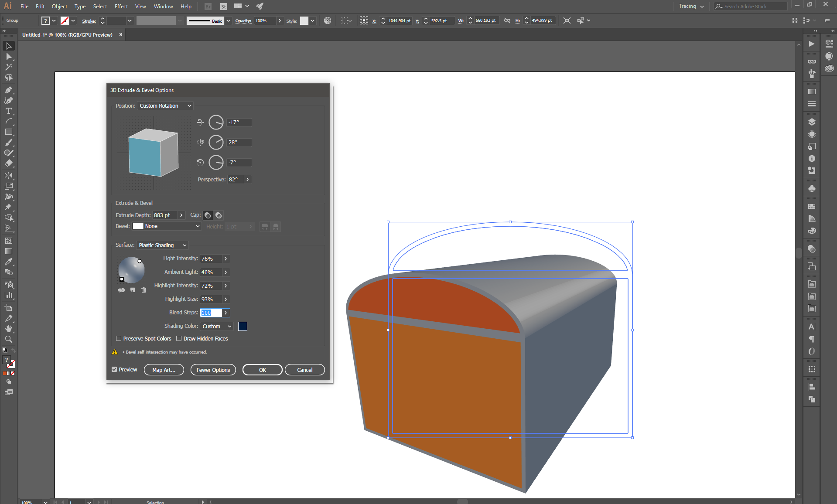Click the Recolor Artwork wheel icon
The height and width of the screenshot is (504, 837).
pos(328,20)
